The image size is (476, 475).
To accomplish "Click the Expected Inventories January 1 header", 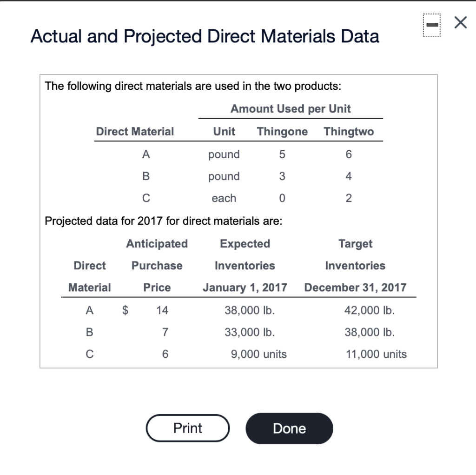I will pyautogui.click(x=245, y=265).
